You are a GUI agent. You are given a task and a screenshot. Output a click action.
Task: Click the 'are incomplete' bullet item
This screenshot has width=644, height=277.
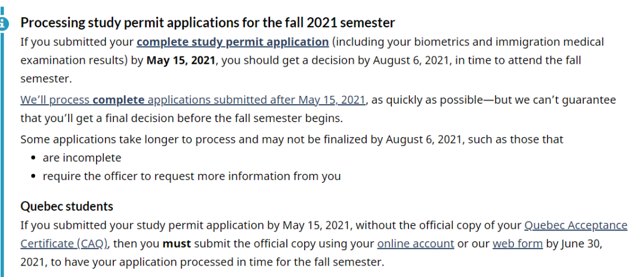click(x=82, y=158)
